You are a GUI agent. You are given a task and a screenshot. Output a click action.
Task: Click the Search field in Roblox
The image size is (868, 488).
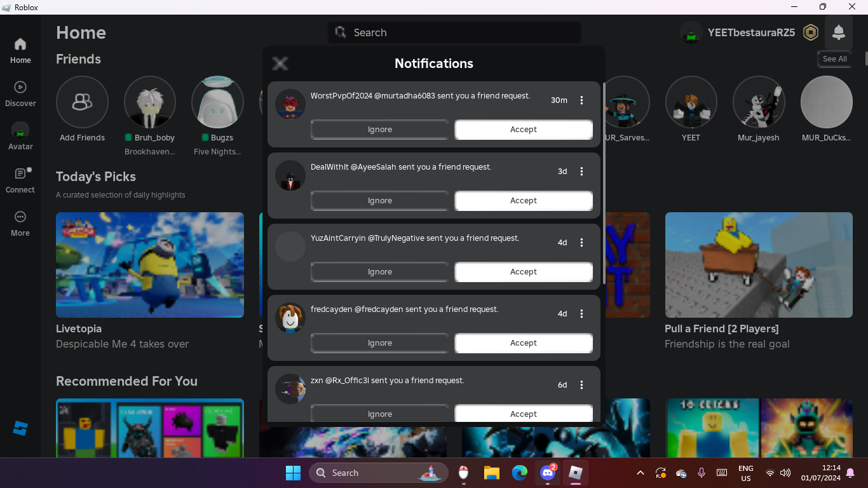point(454,32)
